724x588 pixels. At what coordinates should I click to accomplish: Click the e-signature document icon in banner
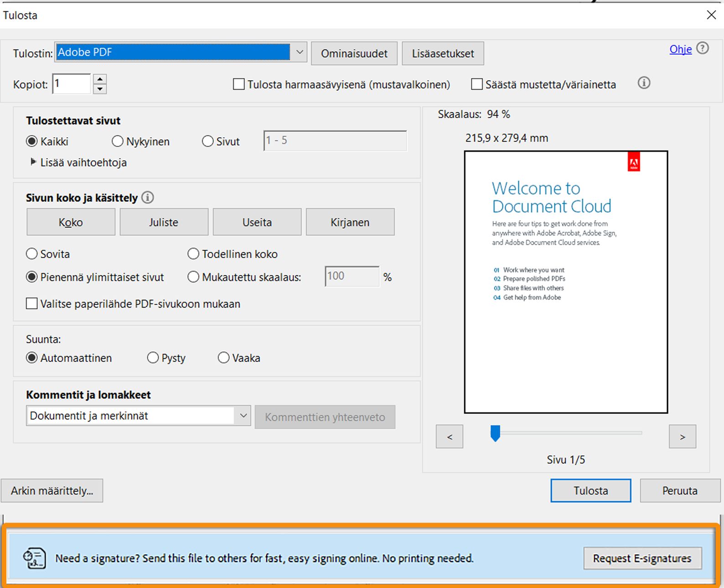35,558
